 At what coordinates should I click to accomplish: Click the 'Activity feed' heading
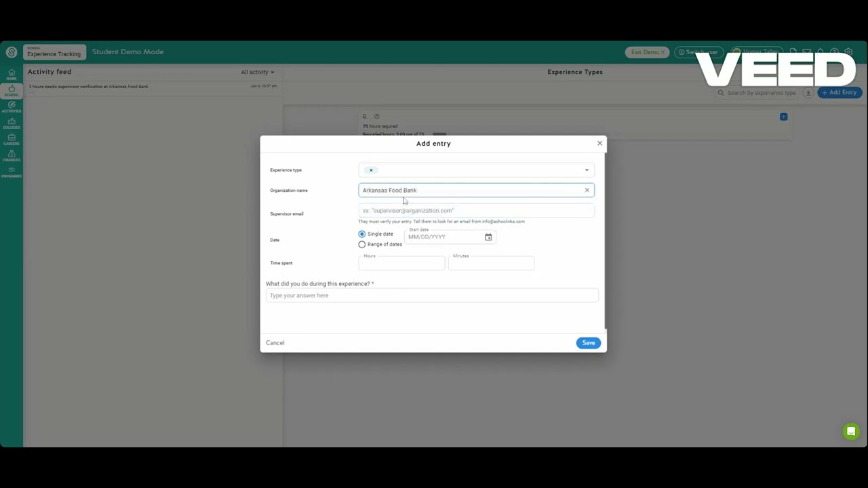pyautogui.click(x=50, y=72)
